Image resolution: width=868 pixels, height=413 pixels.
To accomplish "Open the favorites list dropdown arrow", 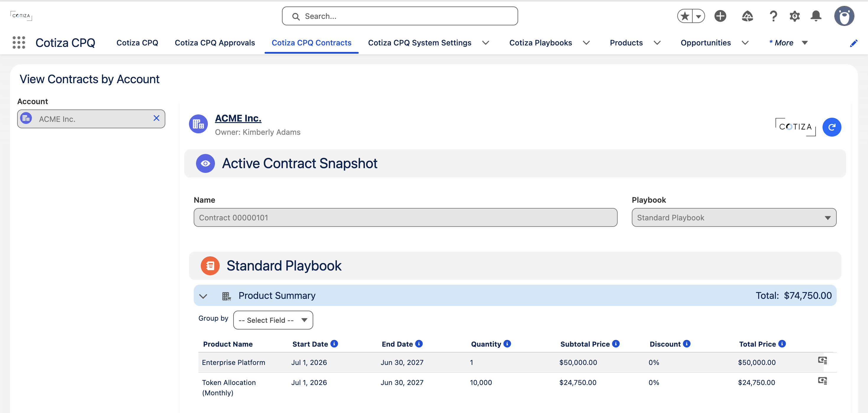I will [699, 16].
